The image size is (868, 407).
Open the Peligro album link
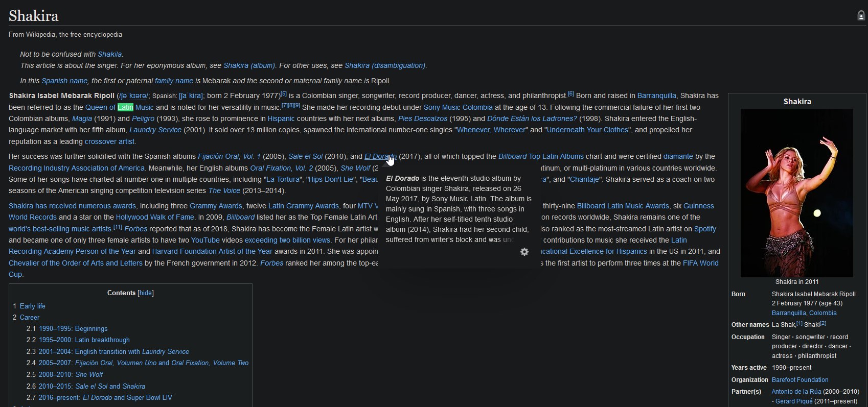pyautogui.click(x=143, y=118)
